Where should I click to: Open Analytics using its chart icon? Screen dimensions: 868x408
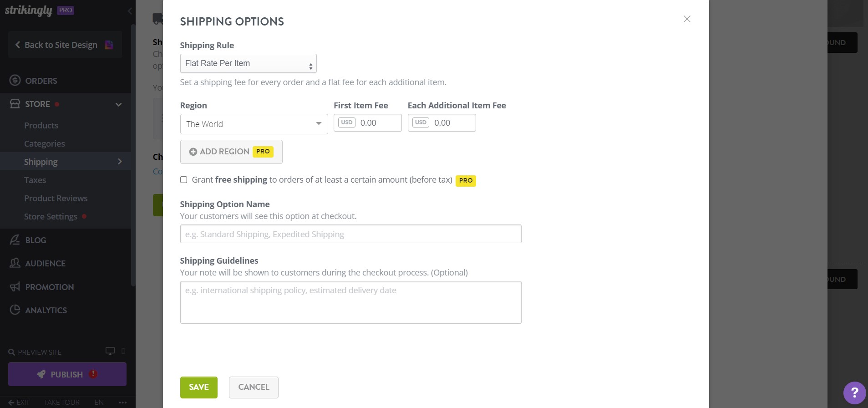click(x=15, y=310)
